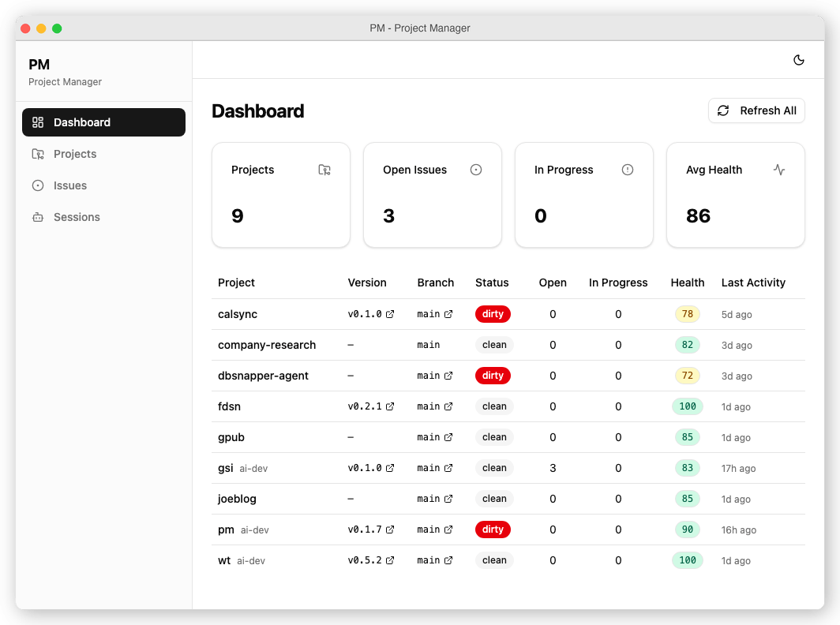
Task: Select the Issues circle icon in the sidebar
Action: (37, 185)
